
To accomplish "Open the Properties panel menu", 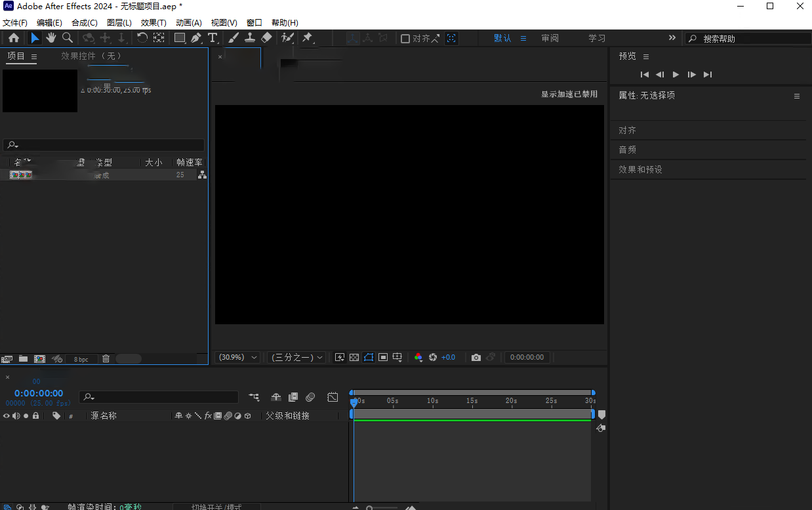I will 797,96.
